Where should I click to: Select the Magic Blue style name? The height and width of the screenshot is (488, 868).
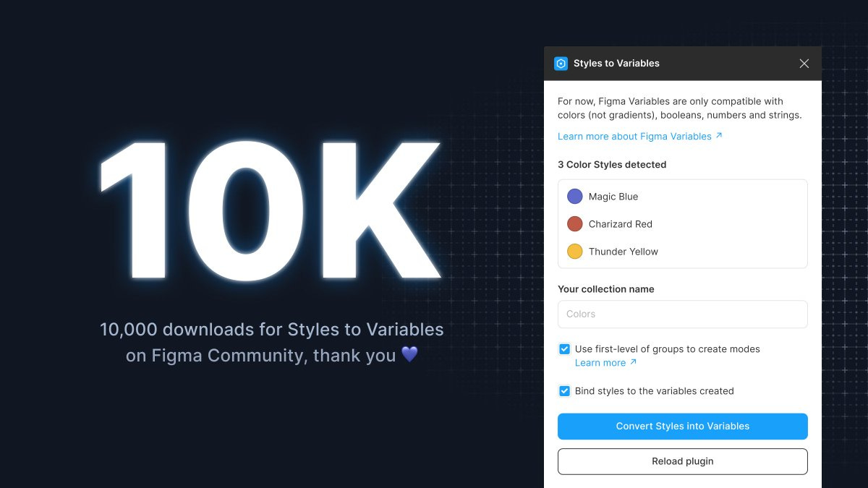613,197
